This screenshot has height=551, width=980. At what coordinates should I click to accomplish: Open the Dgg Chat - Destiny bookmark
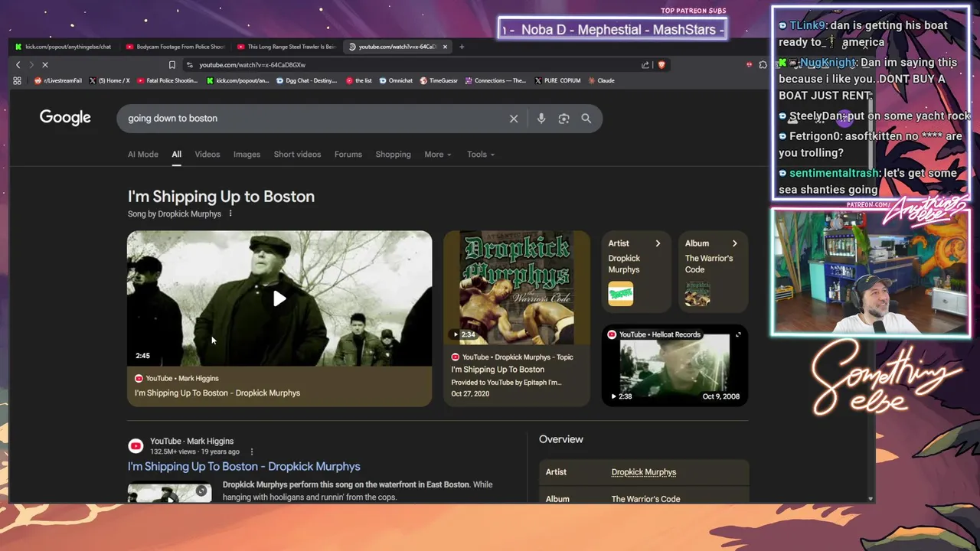click(x=306, y=80)
